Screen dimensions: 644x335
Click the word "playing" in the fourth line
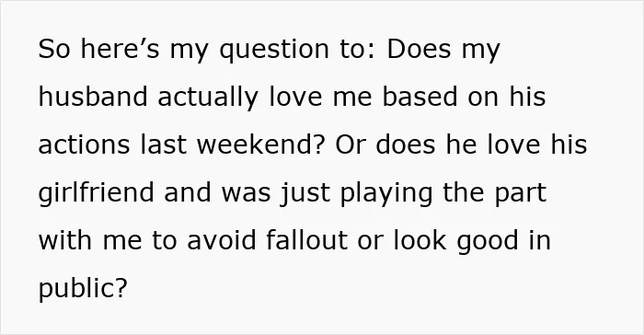[386, 193]
